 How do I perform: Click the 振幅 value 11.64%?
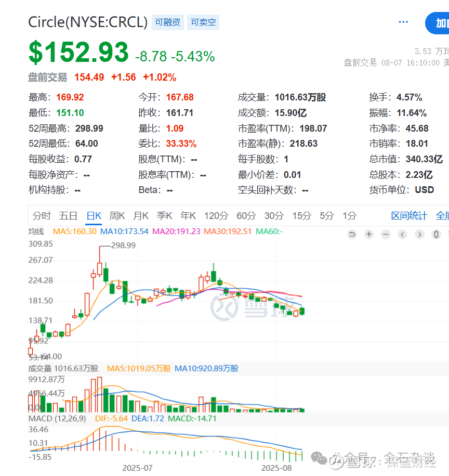pos(412,113)
